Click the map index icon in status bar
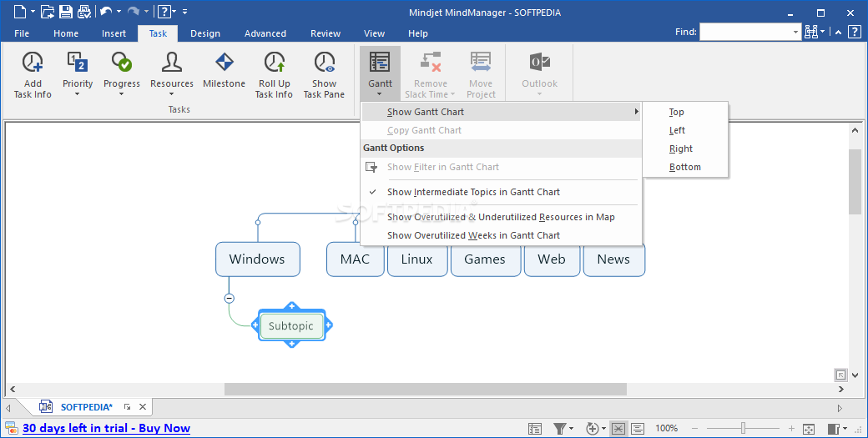The image size is (868, 438). (x=535, y=428)
